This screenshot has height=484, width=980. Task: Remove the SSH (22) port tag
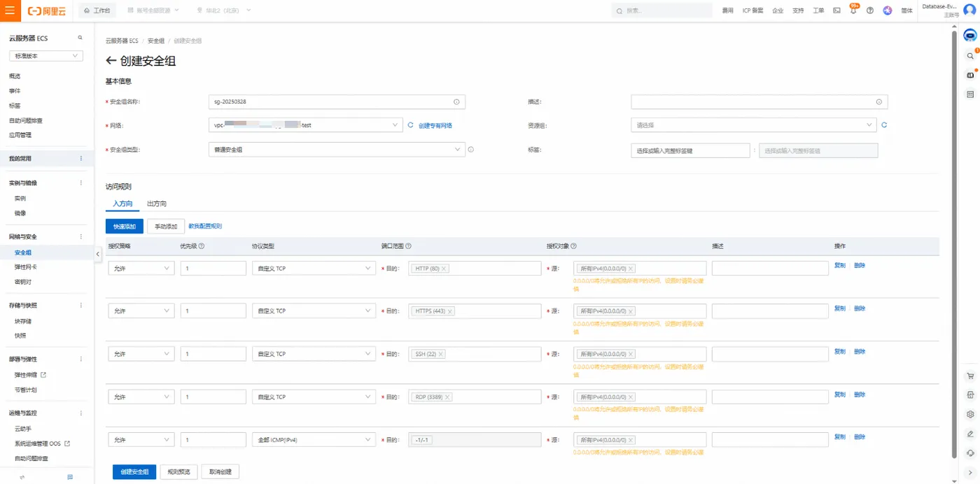coord(442,355)
